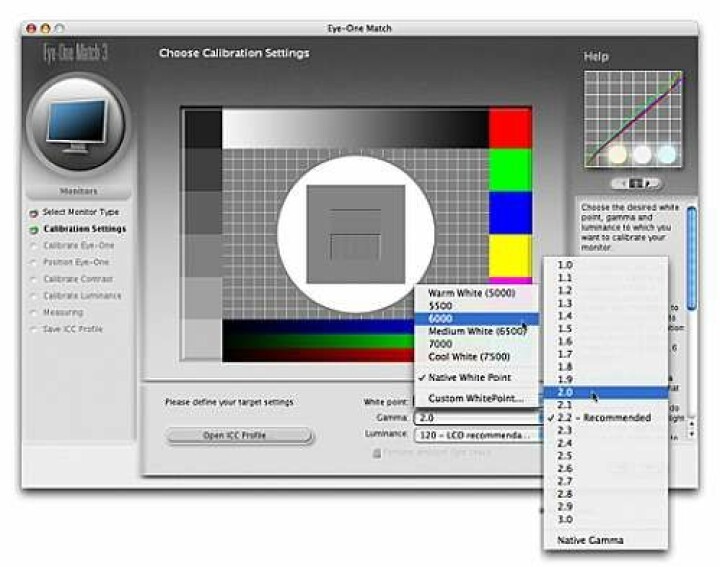Click the Open ICC Profile button
Screen dimensions: 720x567
pyautogui.click(x=239, y=435)
